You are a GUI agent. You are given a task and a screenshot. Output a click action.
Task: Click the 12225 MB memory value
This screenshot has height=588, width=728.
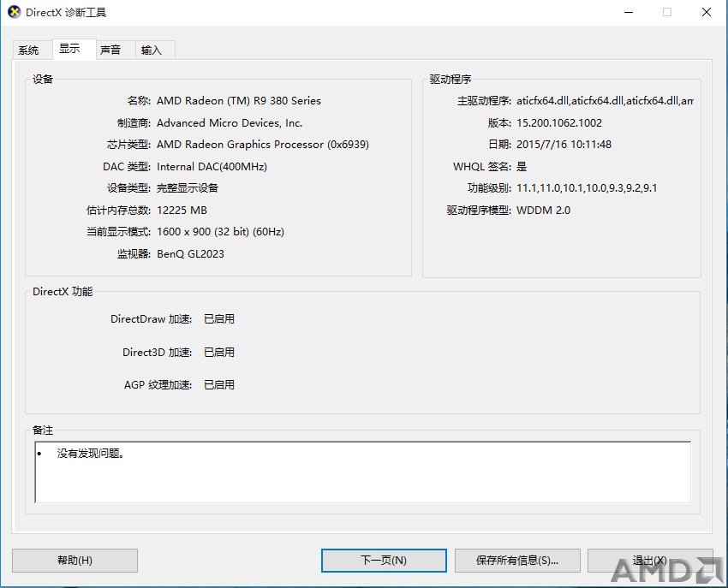(x=182, y=211)
